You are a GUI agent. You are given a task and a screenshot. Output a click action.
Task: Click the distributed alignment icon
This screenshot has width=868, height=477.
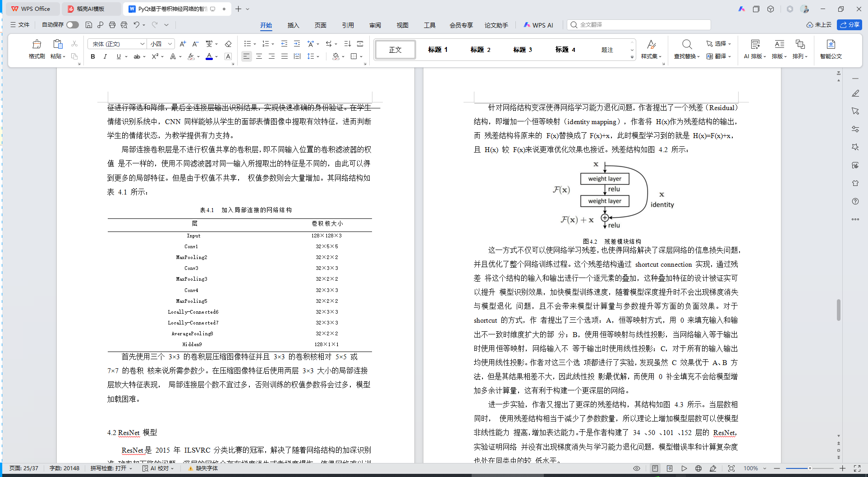[297, 56]
